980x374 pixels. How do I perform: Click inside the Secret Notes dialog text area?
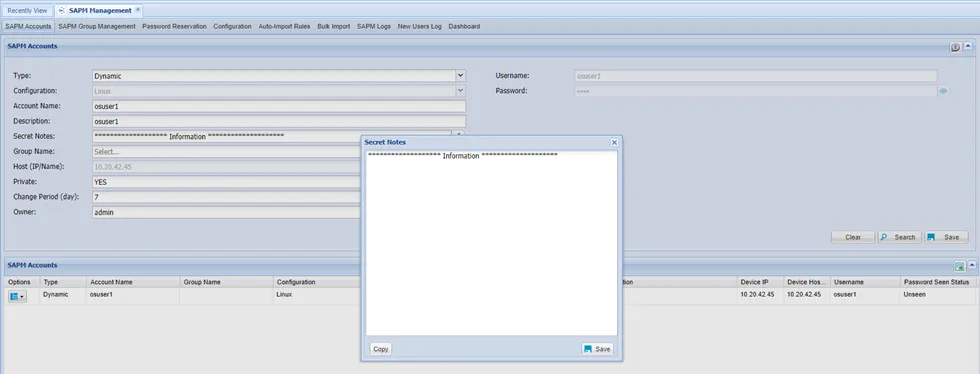click(x=491, y=243)
